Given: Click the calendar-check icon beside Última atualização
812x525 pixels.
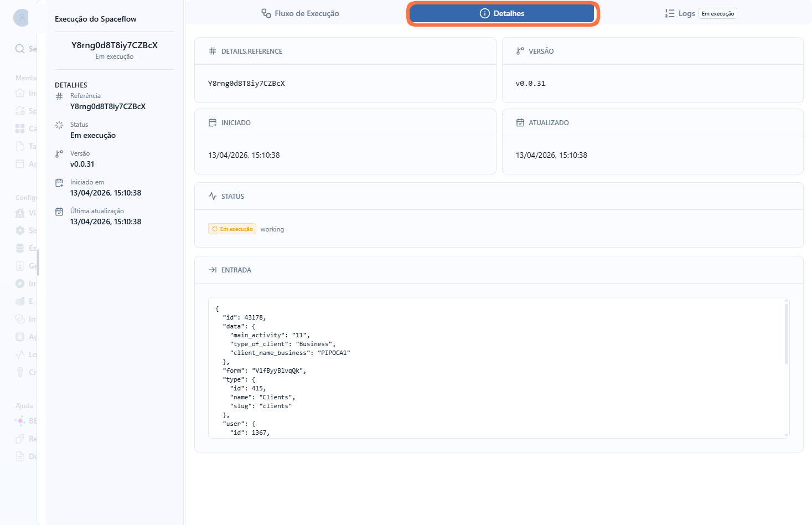Looking at the screenshot, I should tap(59, 212).
